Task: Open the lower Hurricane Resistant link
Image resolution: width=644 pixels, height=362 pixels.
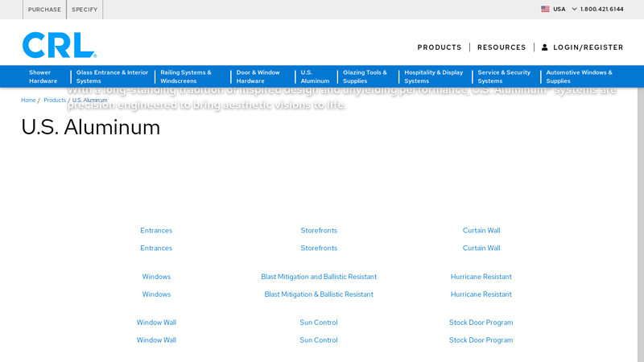Action: [x=481, y=294]
